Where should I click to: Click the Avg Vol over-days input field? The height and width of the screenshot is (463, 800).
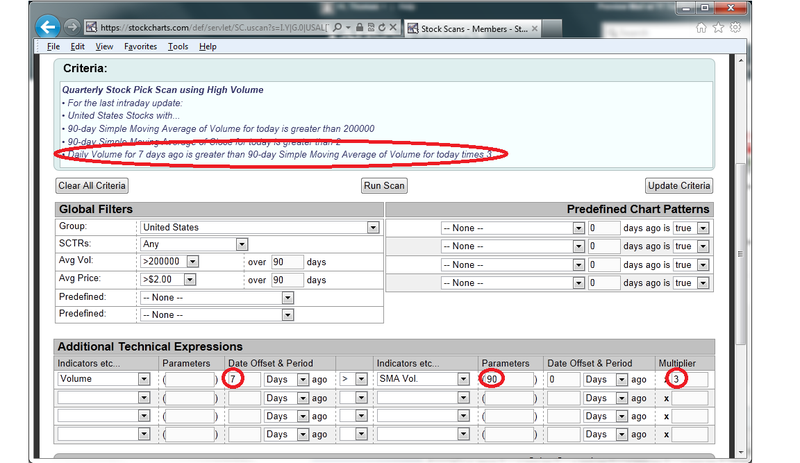(287, 262)
